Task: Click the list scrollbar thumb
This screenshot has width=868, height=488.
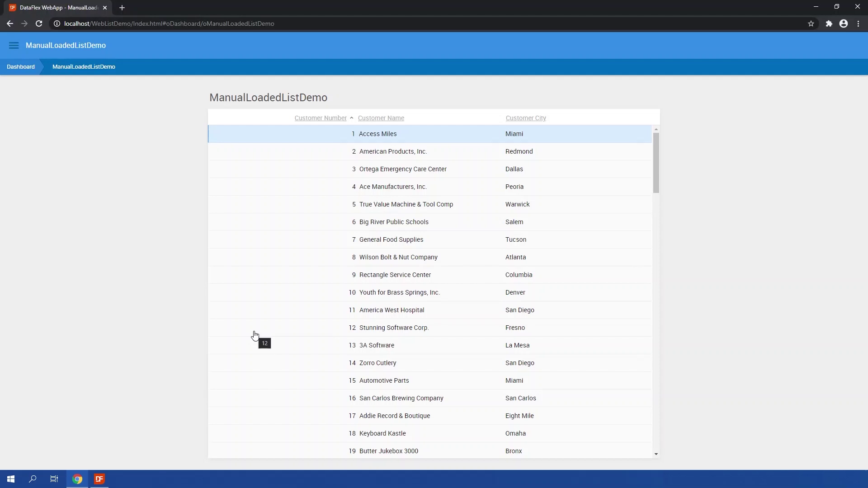Action: (x=656, y=163)
